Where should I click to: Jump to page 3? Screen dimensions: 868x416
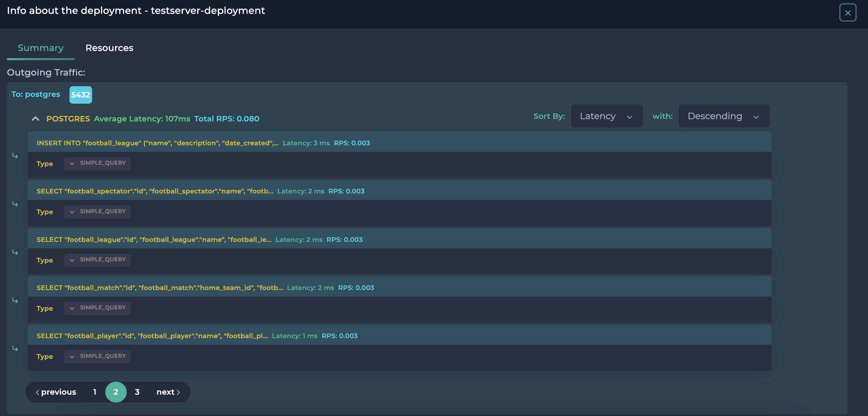(x=137, y=392)
